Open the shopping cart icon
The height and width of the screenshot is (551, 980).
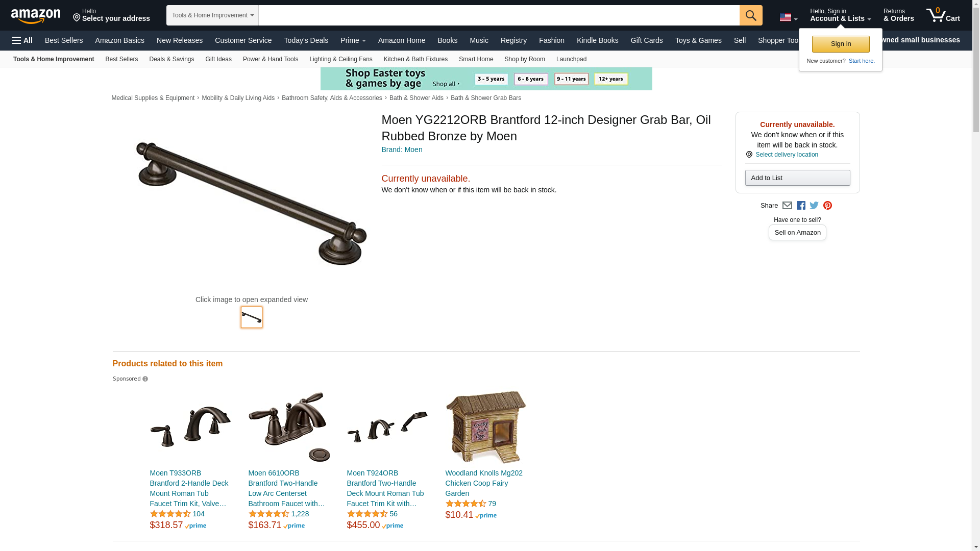943,15
